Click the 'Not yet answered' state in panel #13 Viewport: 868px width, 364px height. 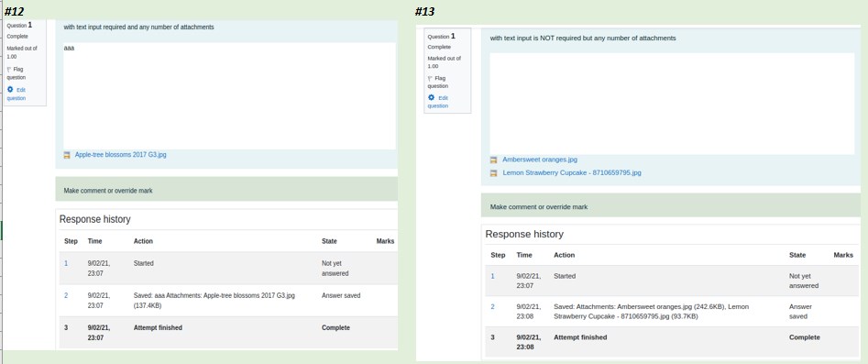pos(804,281)
